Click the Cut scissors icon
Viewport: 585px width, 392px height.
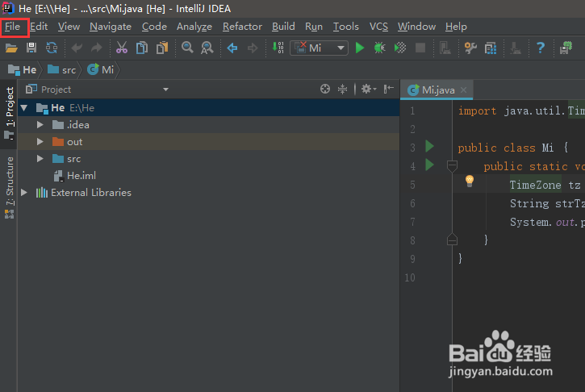click(x=122, y=48)
